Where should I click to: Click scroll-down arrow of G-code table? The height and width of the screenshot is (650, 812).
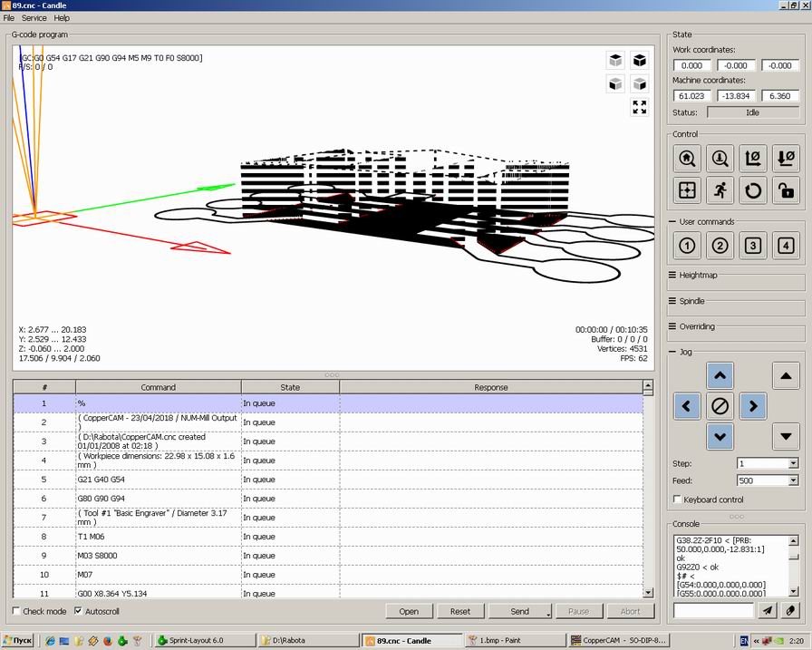[x=648, y=593]
